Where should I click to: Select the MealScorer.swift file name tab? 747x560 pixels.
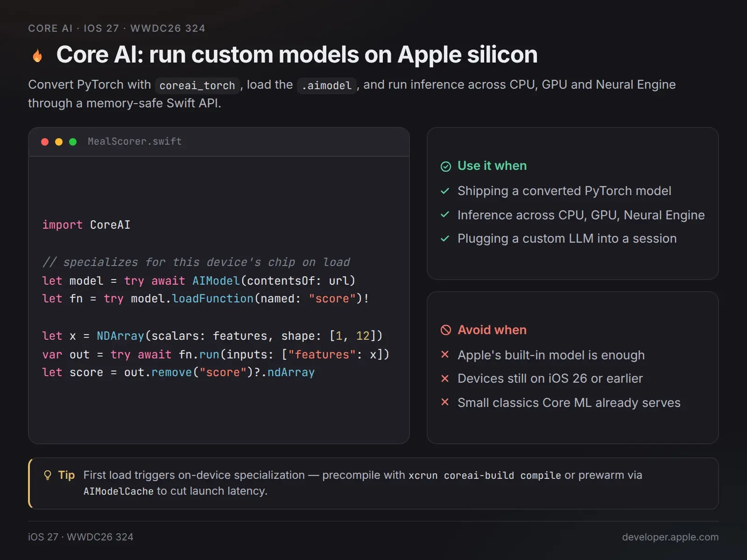[x=134, y=141]
